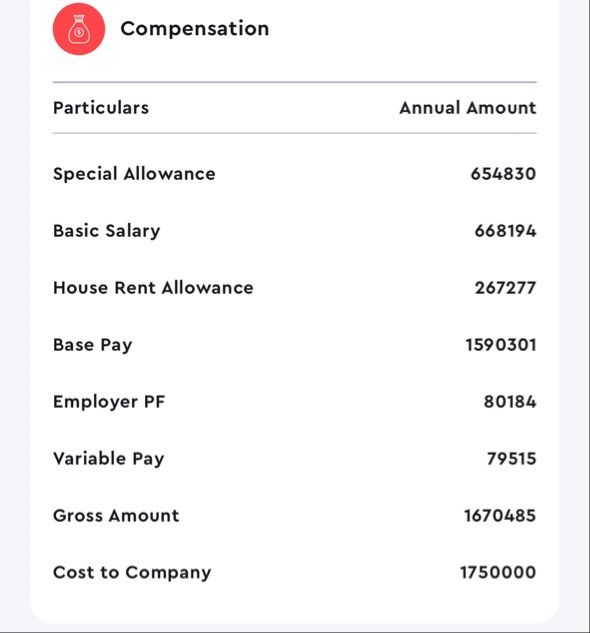This screenshot has height=633, width=590.
Task: Click the Cost to Company value 1750000
Action: (498, 572)
